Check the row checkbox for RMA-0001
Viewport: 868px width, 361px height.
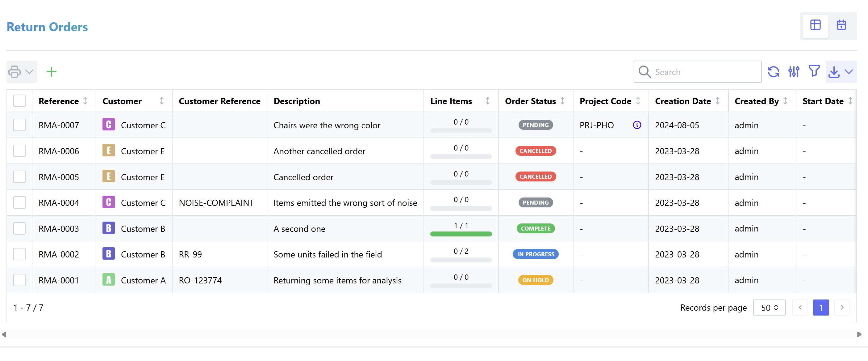click(x=19, y=280)
